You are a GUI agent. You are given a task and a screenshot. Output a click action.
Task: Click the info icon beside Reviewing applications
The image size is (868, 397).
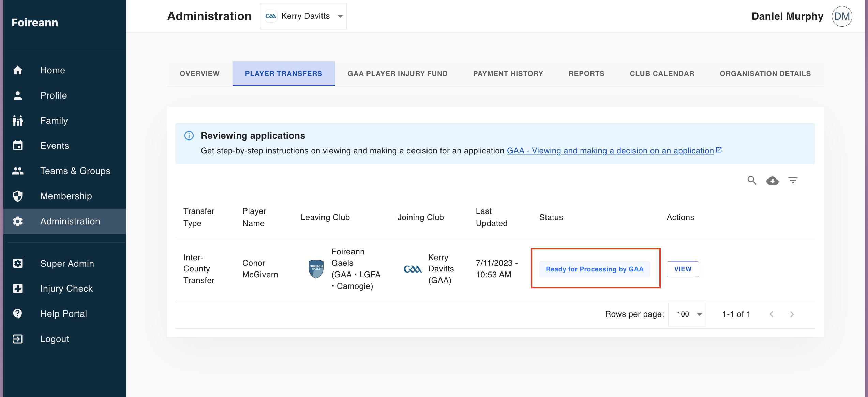point(189,136)
